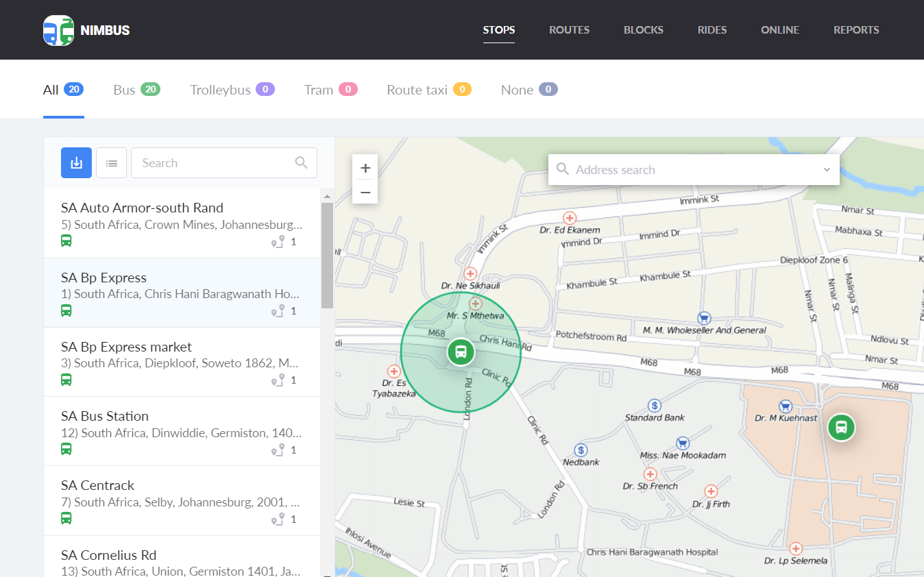The width and height of the screenshot is (924, 577).
Task: Open the Routes menu
Action: coord(569,30)
